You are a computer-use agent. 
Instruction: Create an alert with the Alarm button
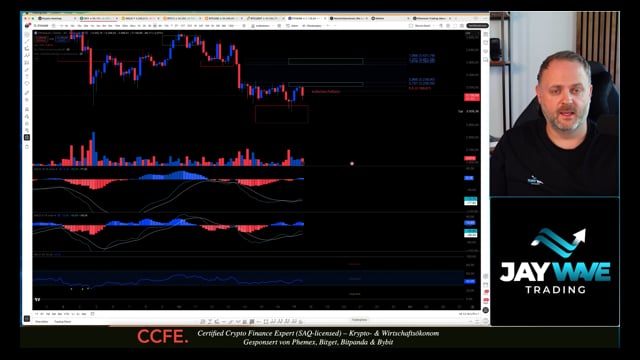tap(292, 26)
